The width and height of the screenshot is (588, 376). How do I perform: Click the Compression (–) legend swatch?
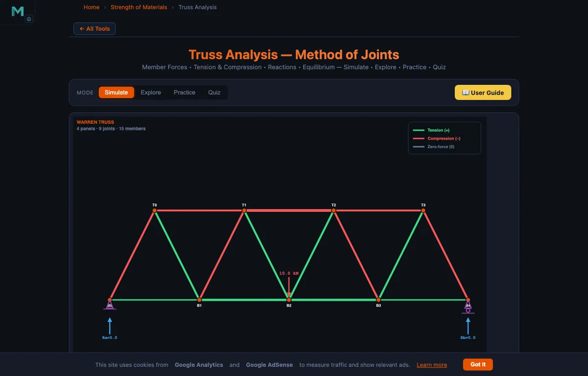[x=418, y=139]
